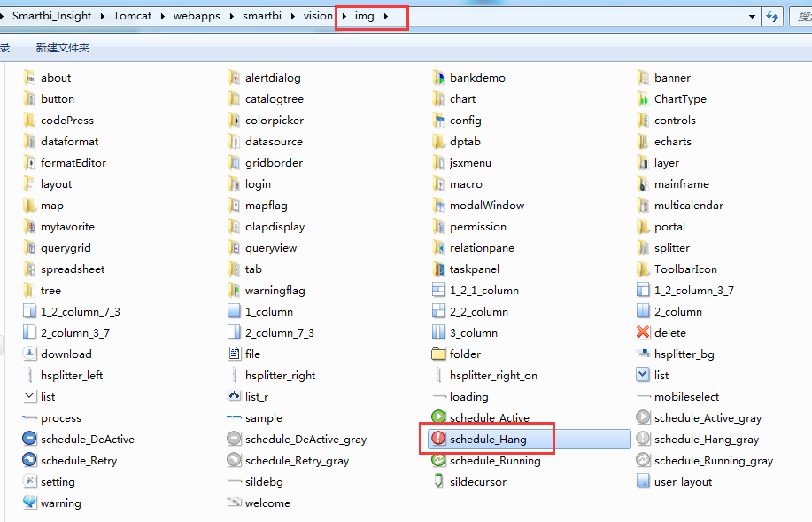Select the warningflag folder icon
812x522 pixels.
(x=234, y=290)
